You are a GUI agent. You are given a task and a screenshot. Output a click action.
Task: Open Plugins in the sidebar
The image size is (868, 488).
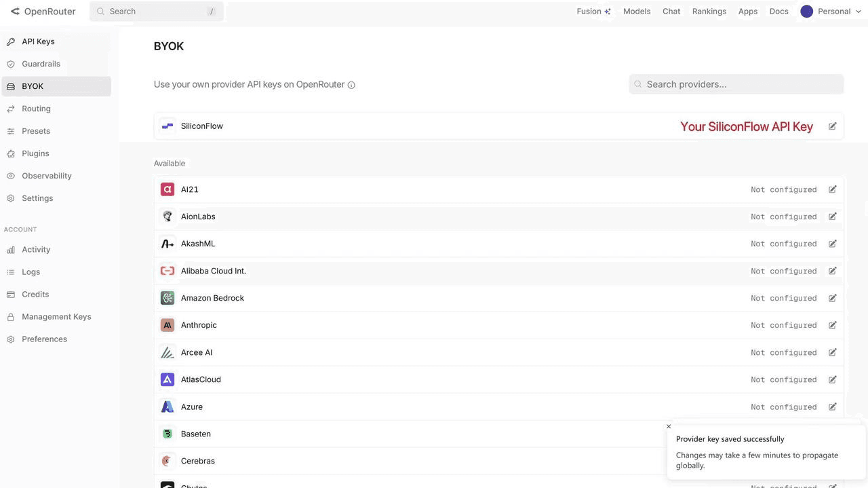pyautogui.click(x=56, y=153)
